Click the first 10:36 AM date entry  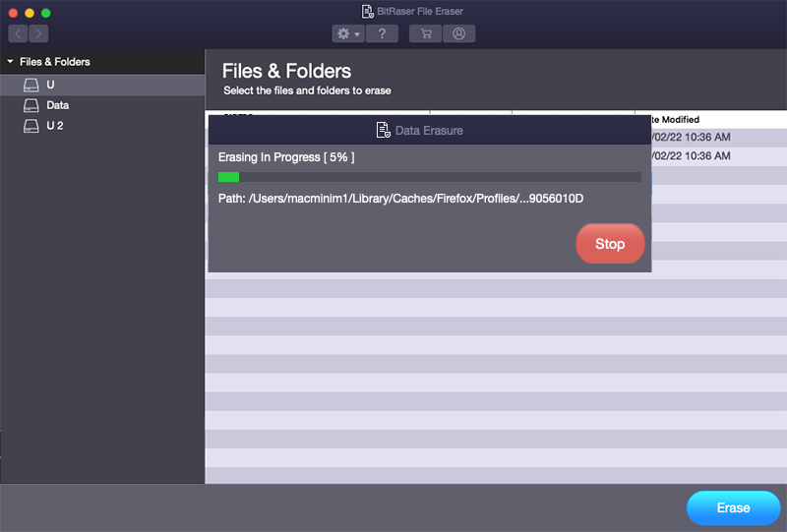pyautogui.click(x=692, y=137)
